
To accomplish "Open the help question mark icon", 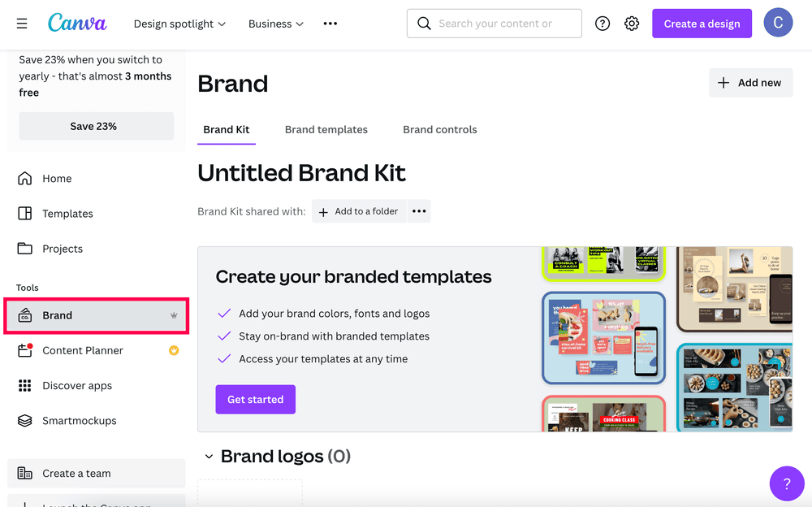I will (x=603, y=24).
